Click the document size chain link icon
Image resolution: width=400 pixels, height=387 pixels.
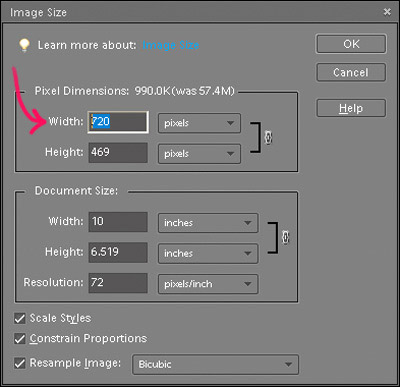coord(286,237)
